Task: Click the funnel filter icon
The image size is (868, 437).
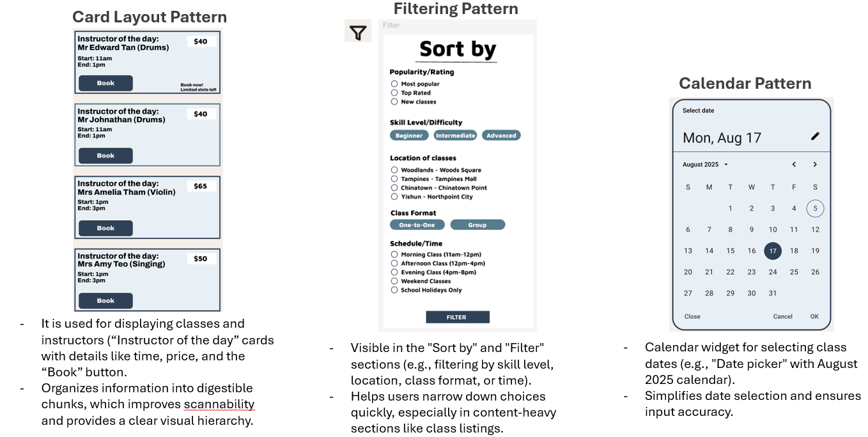Action: click(358, 32)
